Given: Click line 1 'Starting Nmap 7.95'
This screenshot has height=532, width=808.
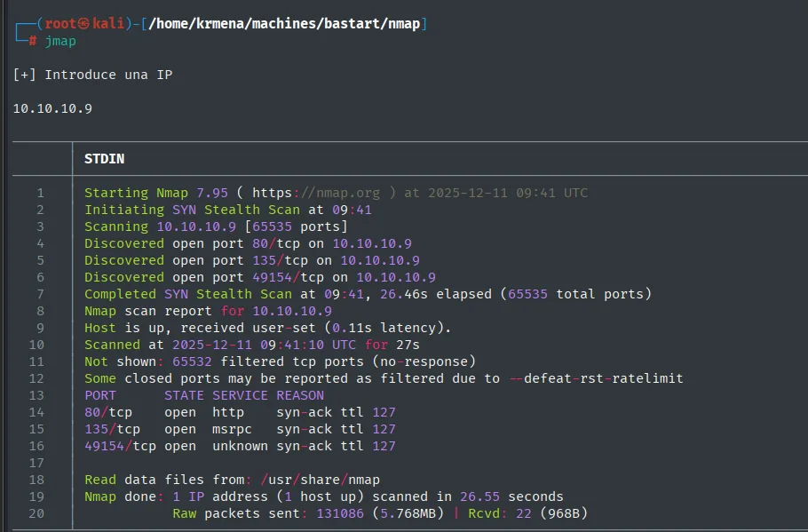Looking at the screenshot, I should tap(156, 193).
